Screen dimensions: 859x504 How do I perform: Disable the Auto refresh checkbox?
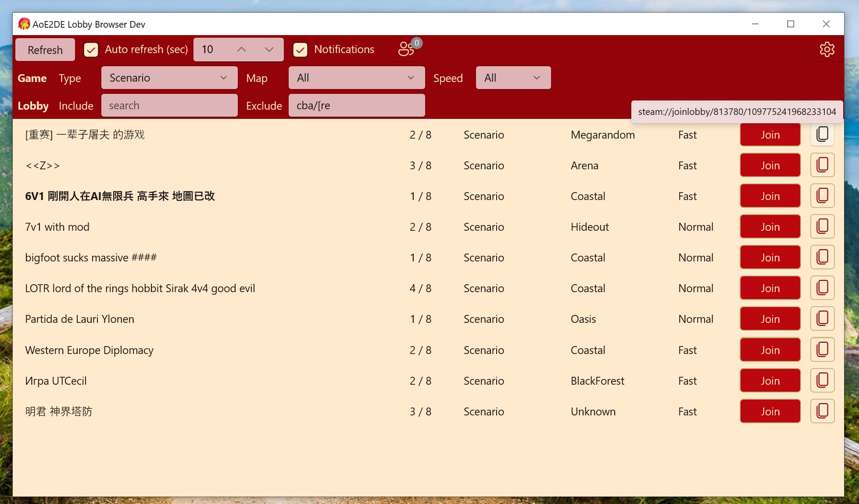pos(91,50)
